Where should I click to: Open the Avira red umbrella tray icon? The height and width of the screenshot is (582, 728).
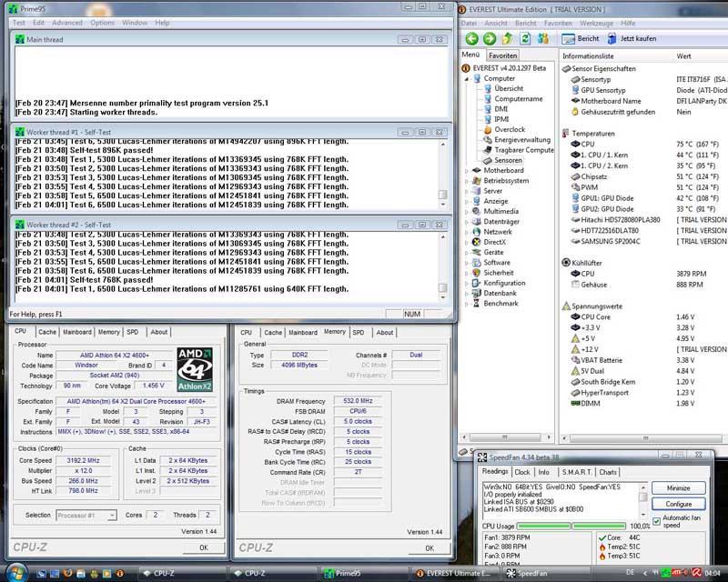[x=696, y=573]
